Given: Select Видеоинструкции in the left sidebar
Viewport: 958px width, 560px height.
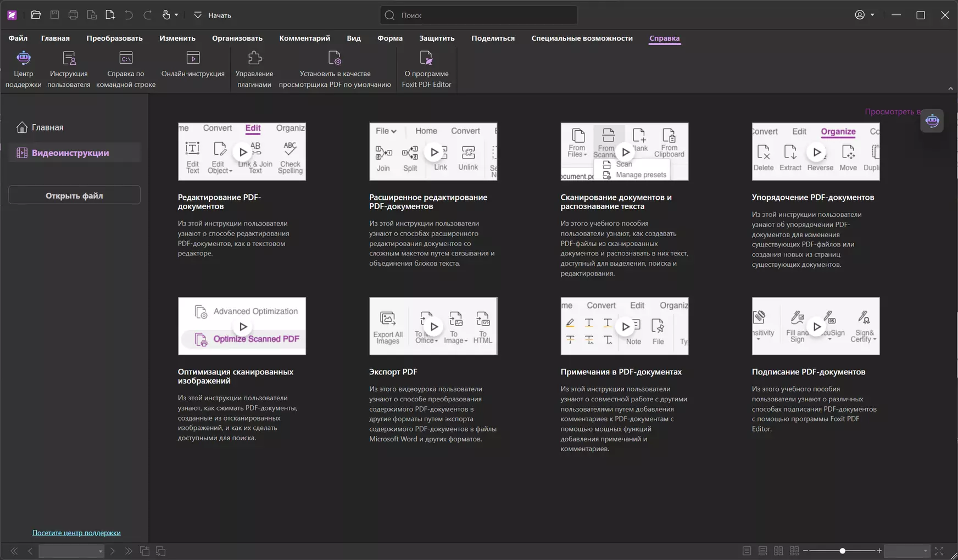Looking at the screenshot, I should pyautogui.click(x=70, y=153).
